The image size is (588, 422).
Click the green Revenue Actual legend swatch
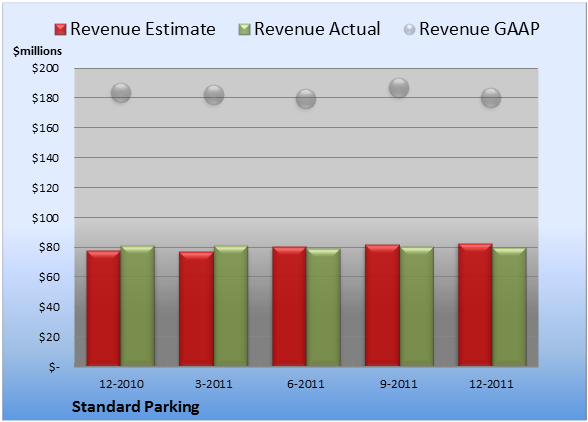point(244,30)
